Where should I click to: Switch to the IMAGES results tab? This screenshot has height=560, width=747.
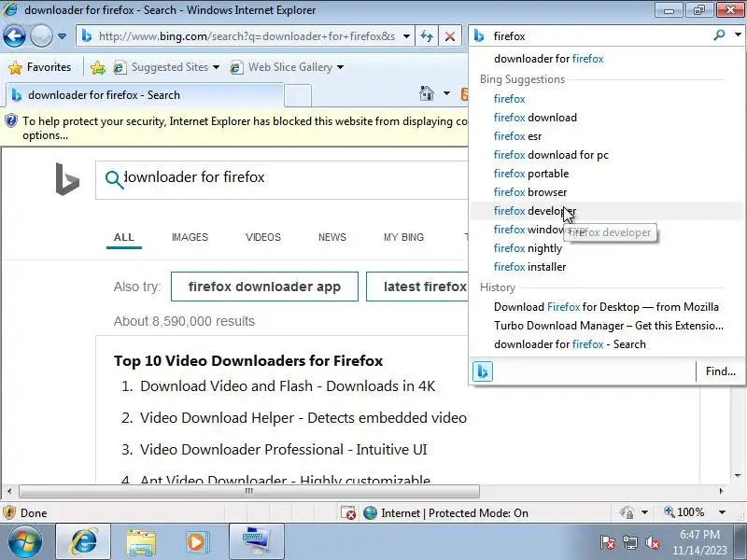(190, 237)
